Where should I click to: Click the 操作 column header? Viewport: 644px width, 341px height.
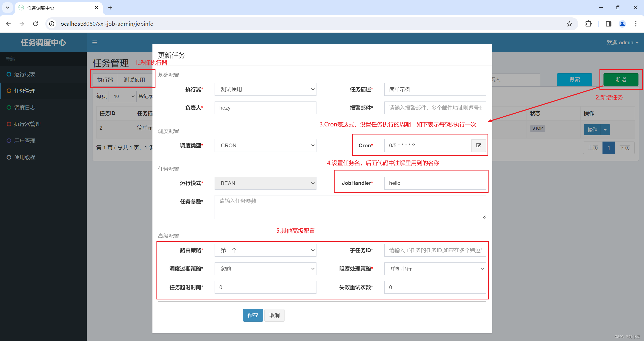coord(589,113)
